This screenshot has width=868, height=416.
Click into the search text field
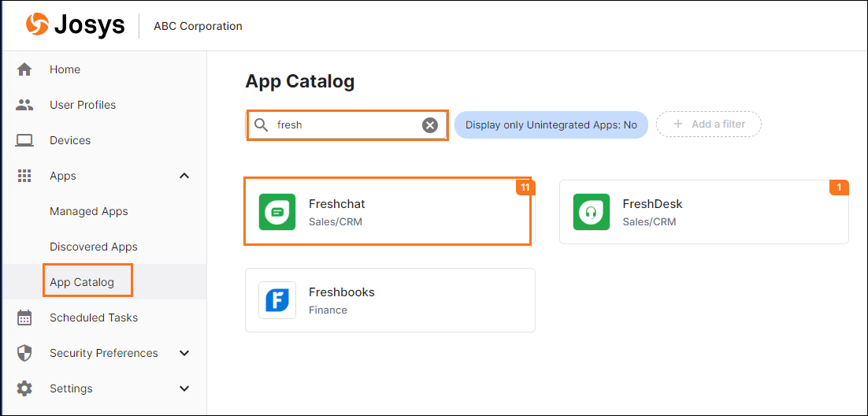click(347, 125)
